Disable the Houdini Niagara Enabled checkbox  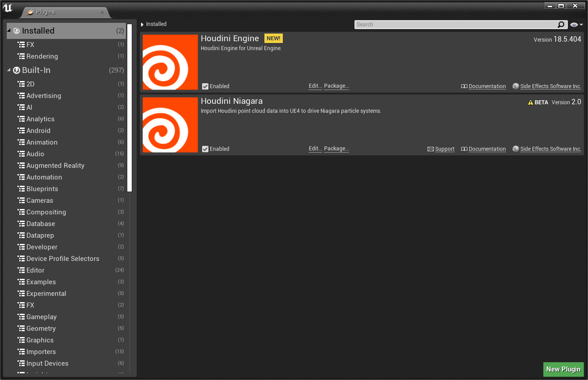tap(205, 149)
